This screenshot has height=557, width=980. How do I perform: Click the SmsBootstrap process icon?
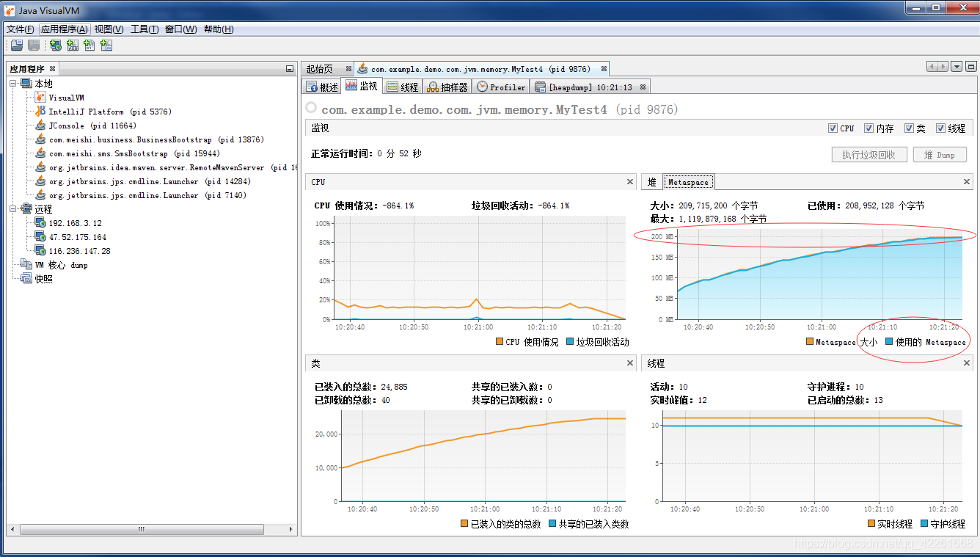[40, 153]
